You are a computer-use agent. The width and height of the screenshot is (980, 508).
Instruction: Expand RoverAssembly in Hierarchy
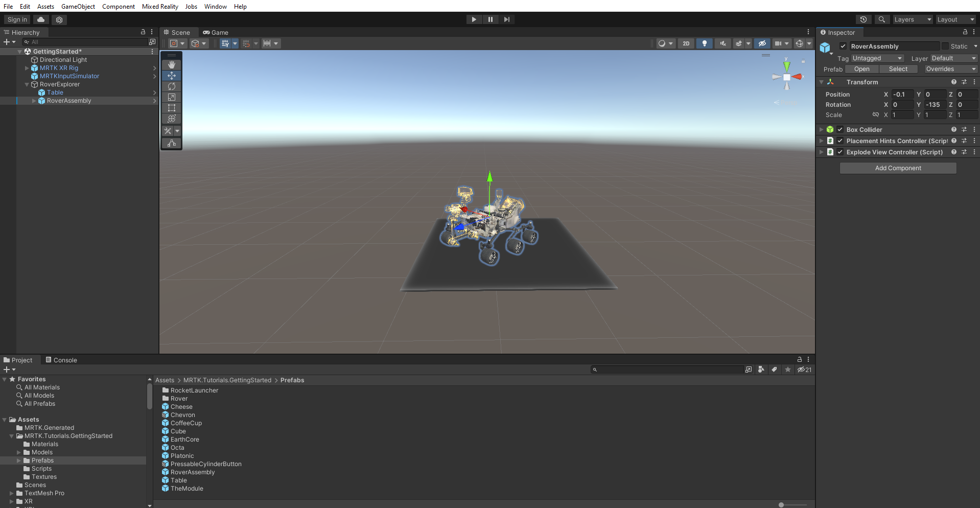click(34, 101)
